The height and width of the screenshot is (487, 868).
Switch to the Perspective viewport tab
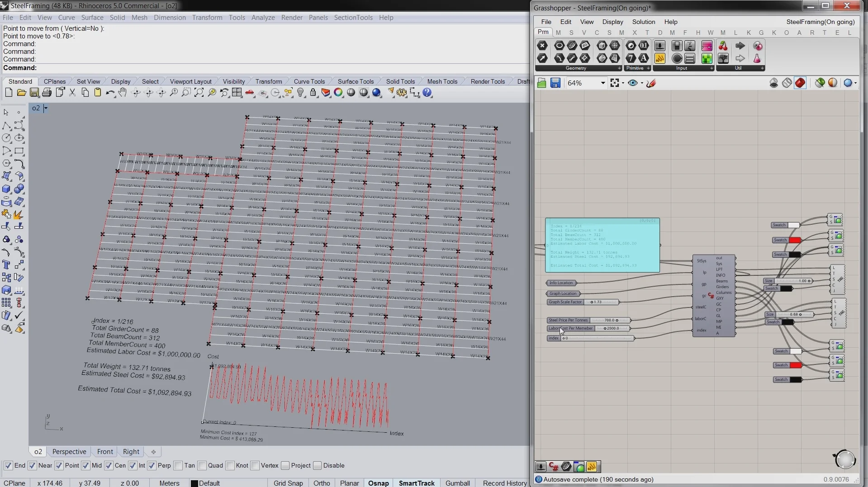click(69, 451)
